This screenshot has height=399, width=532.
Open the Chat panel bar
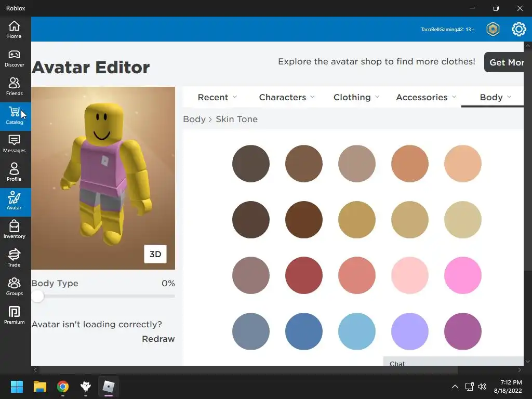453,362
